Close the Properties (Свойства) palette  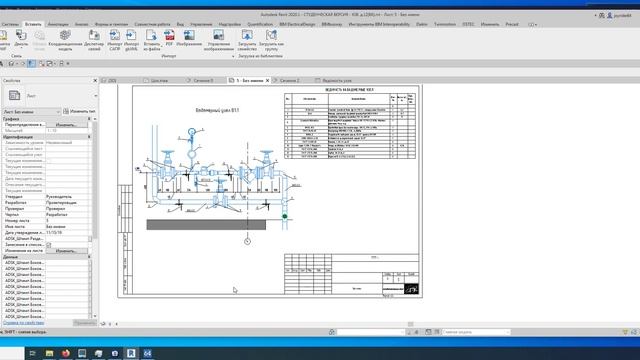(95, 81)
